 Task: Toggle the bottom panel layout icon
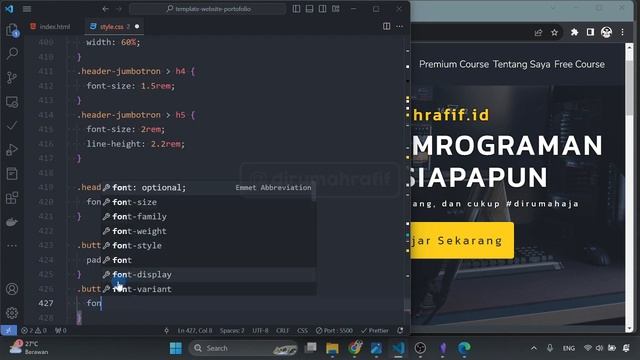click(x=309, y=9)
